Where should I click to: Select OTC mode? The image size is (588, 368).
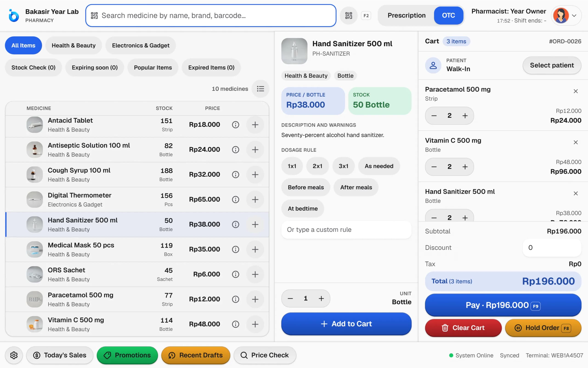coord(448,15)
